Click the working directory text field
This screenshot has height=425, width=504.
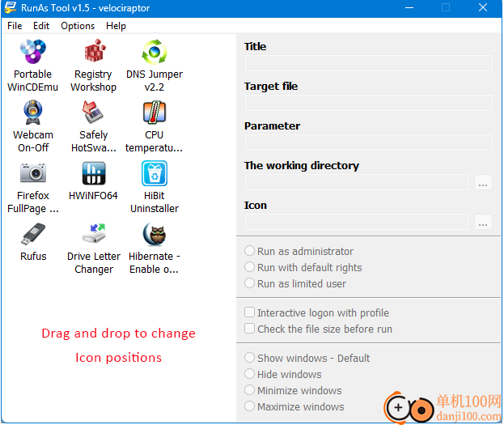click(357, 182)
